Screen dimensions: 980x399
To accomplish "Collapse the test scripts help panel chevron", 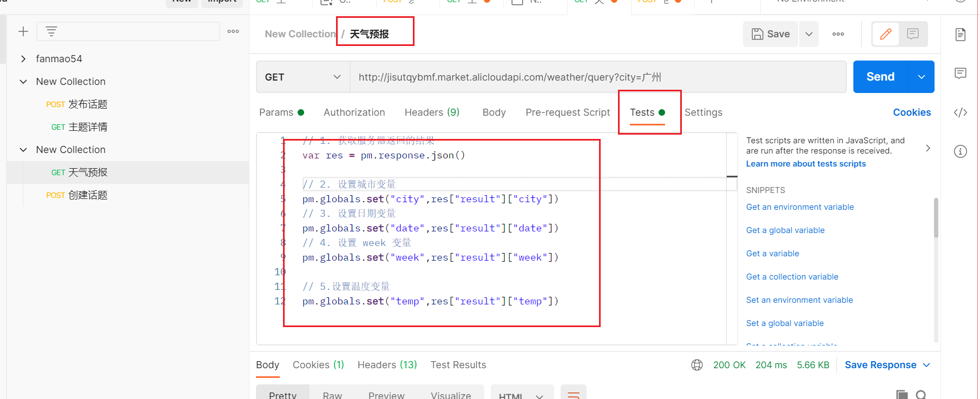I will tap(928, 148).
